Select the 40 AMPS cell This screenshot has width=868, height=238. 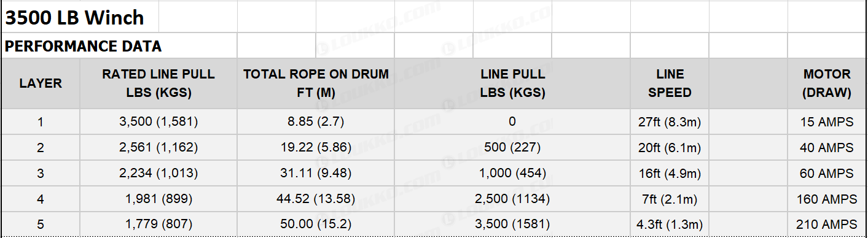click(827, 148)
